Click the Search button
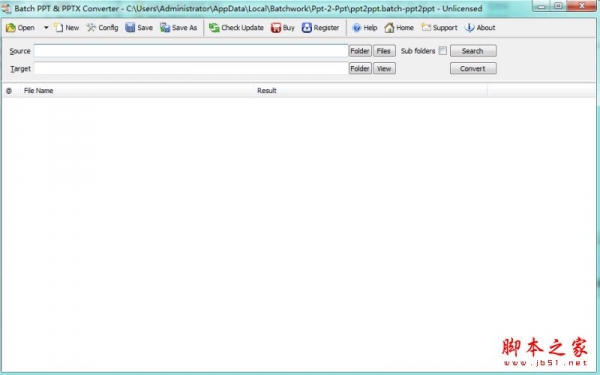Viewport: 600px width, 375px height. (x=473, y=51)
